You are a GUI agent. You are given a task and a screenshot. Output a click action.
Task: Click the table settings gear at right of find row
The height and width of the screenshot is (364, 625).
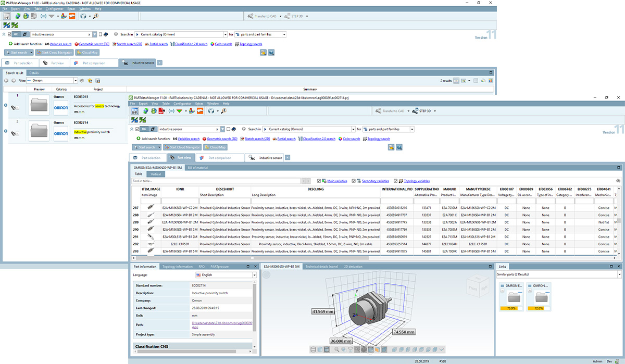click(x=618, y=181)
